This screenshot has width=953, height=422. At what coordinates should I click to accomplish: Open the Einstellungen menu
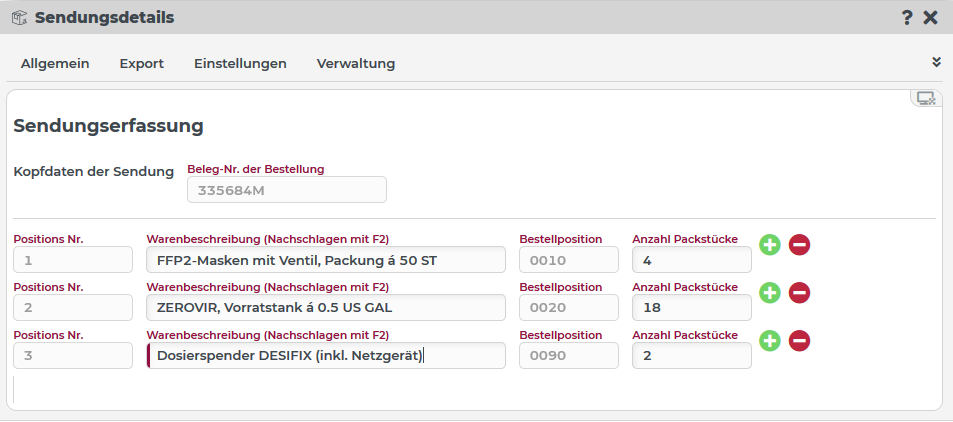[x=240, y=63]
